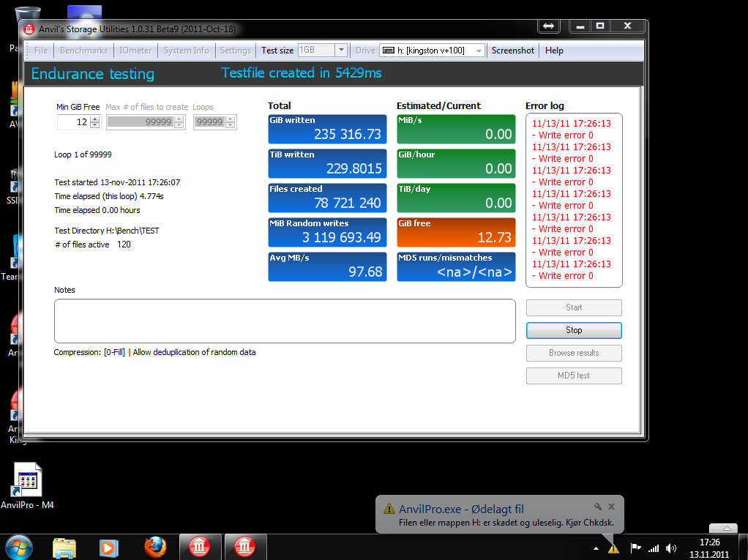Expand the Drive h: [kingston v+100] dropdown
The image size is (748, 560).
[x=479, y=51]
